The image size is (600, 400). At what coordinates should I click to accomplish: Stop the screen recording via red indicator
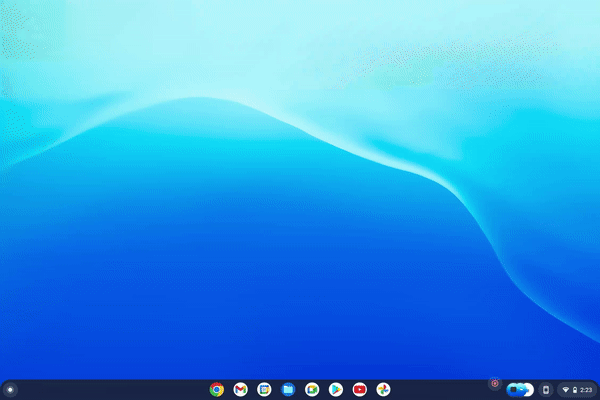click(494, 384)
